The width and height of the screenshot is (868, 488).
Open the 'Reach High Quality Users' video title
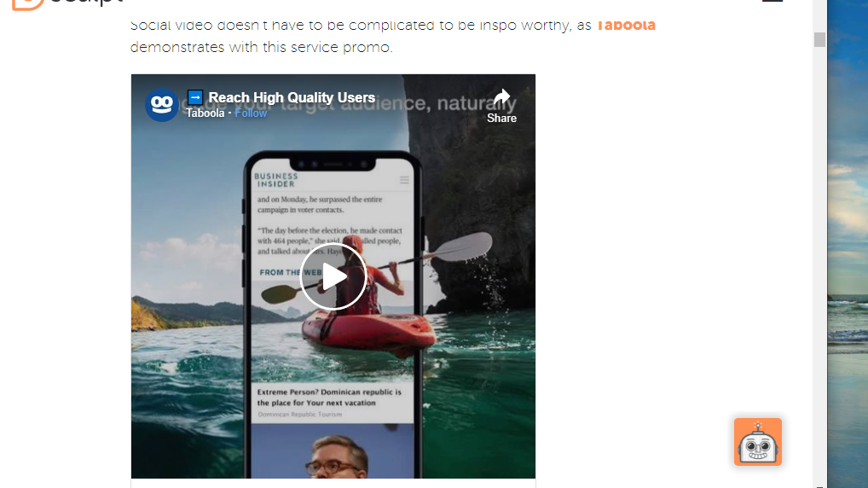pos(292,97)
